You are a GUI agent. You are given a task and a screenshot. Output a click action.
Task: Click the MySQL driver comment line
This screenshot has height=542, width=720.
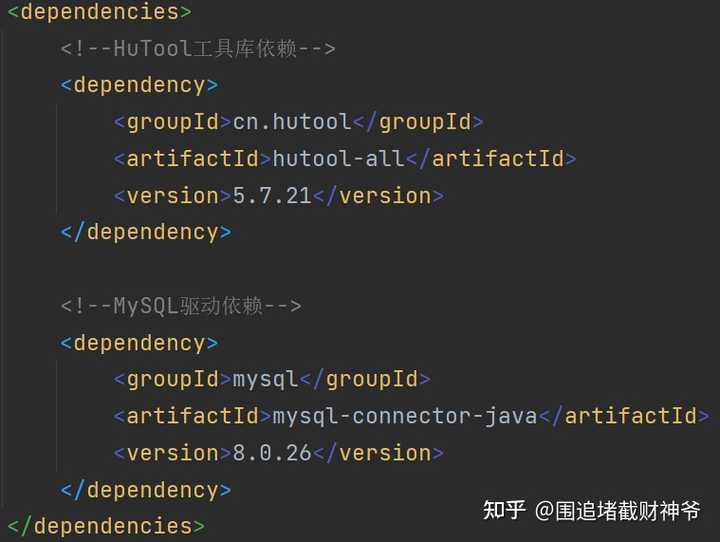point(181,306)
